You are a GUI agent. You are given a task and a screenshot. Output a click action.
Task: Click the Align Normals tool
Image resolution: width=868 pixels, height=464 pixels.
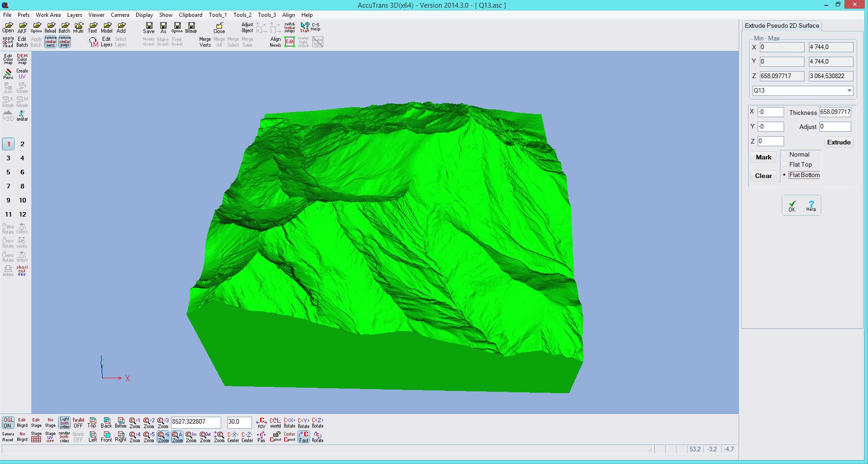[x=276, y=42]
